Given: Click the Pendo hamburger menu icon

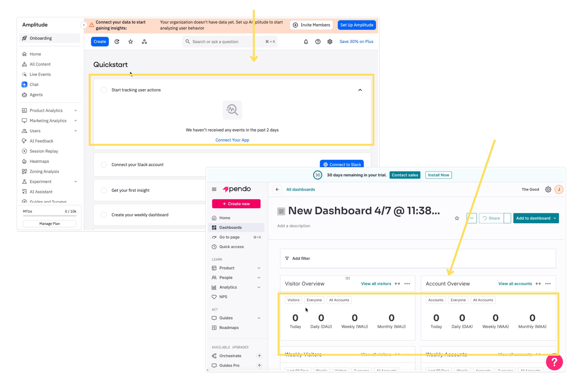Looking at the screenshot, I should tap(214, 189).
